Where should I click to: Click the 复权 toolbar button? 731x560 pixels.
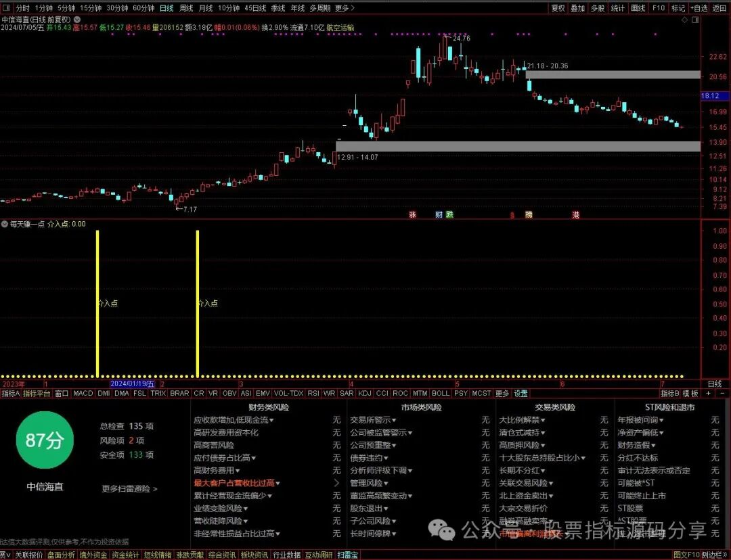click(x=558, y=8)
